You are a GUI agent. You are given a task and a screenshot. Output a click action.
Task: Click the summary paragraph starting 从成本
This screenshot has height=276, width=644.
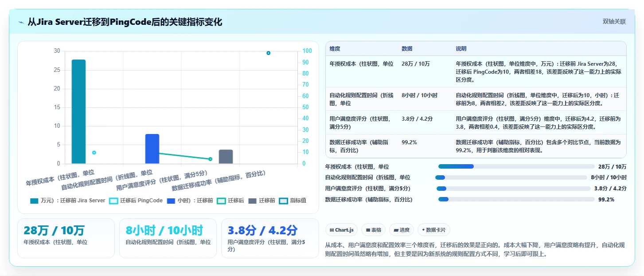click(475, 249)
